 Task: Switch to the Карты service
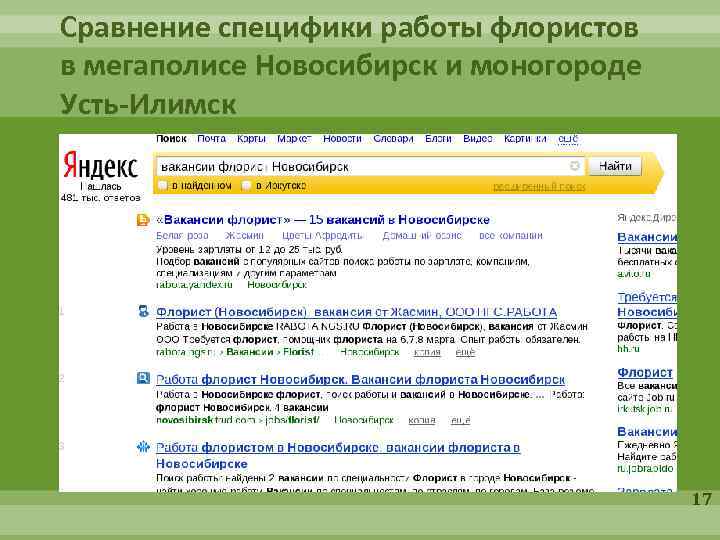pos(251,139)
